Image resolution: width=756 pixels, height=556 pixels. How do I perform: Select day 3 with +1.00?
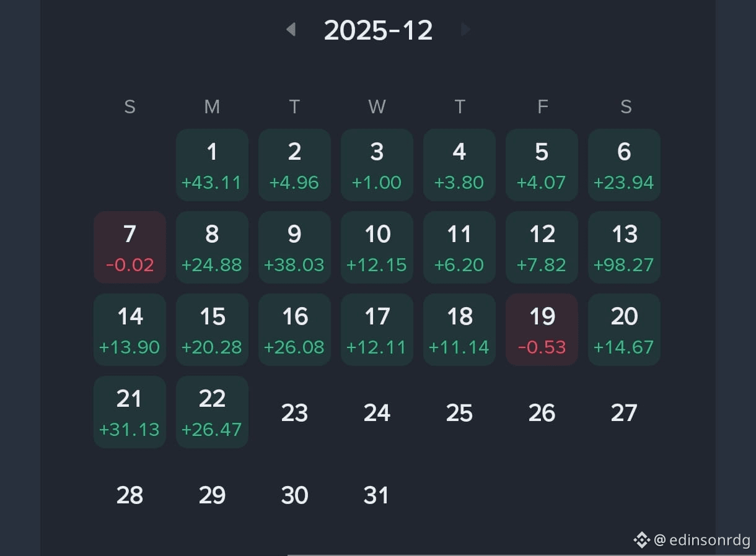377,165
